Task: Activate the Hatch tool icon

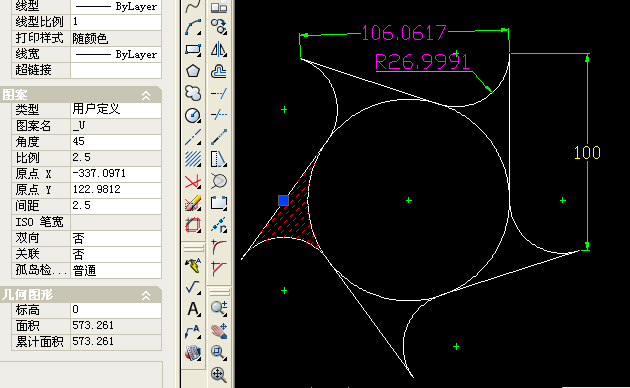Action: [193, 159]
